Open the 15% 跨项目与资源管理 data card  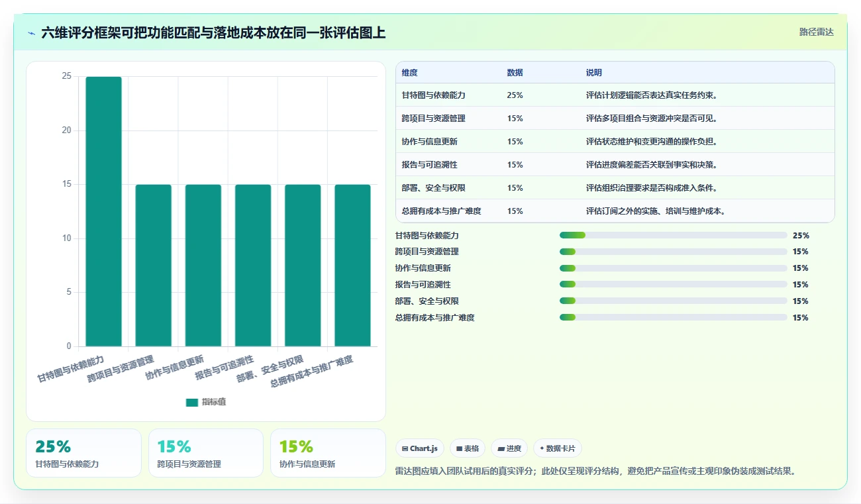pyautogui.click(x=206, y=453)
